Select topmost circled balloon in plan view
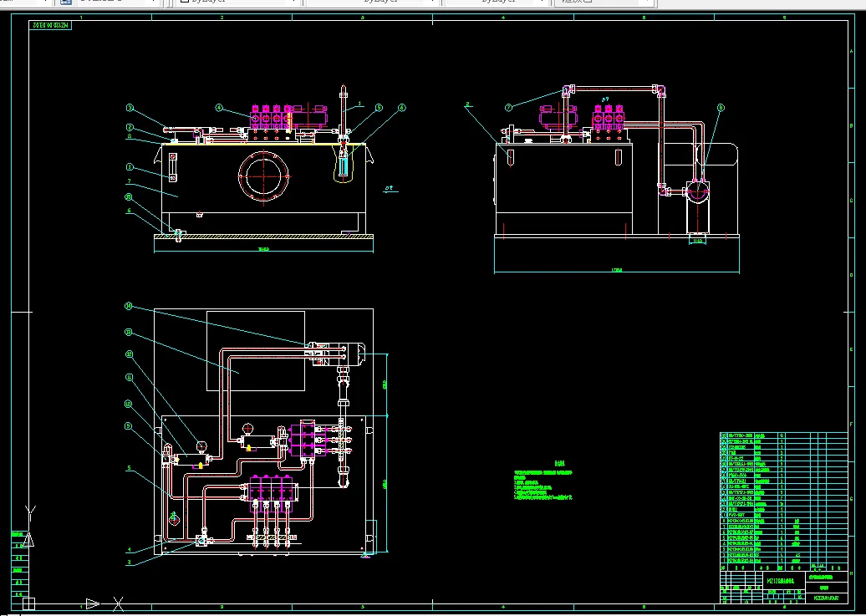The height and width of the screenshot is (616, 866). point(129,306)
